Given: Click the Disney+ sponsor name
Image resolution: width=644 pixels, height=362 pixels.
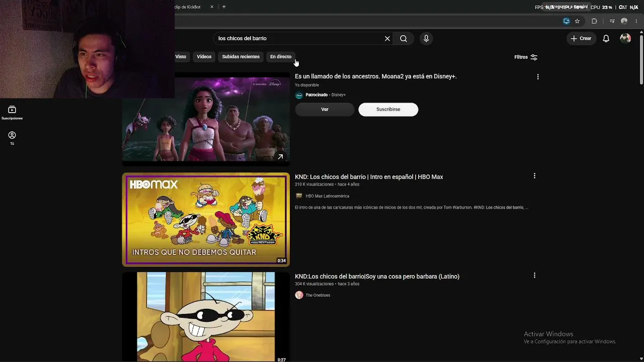Looking at the screenshot, I should pos(339,95).
